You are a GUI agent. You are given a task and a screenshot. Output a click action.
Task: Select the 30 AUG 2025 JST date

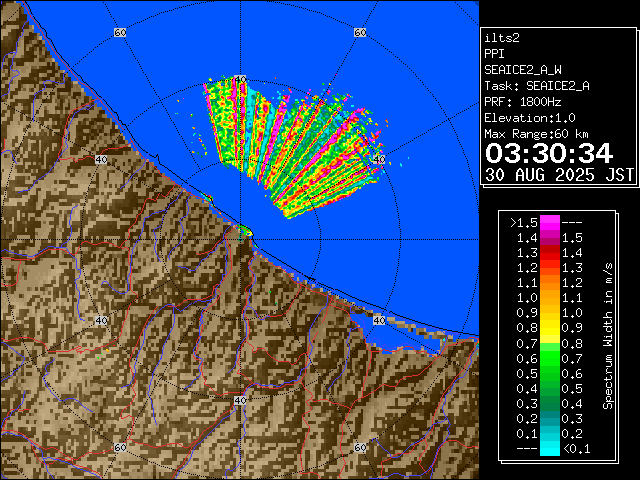(x=560, y=175)
